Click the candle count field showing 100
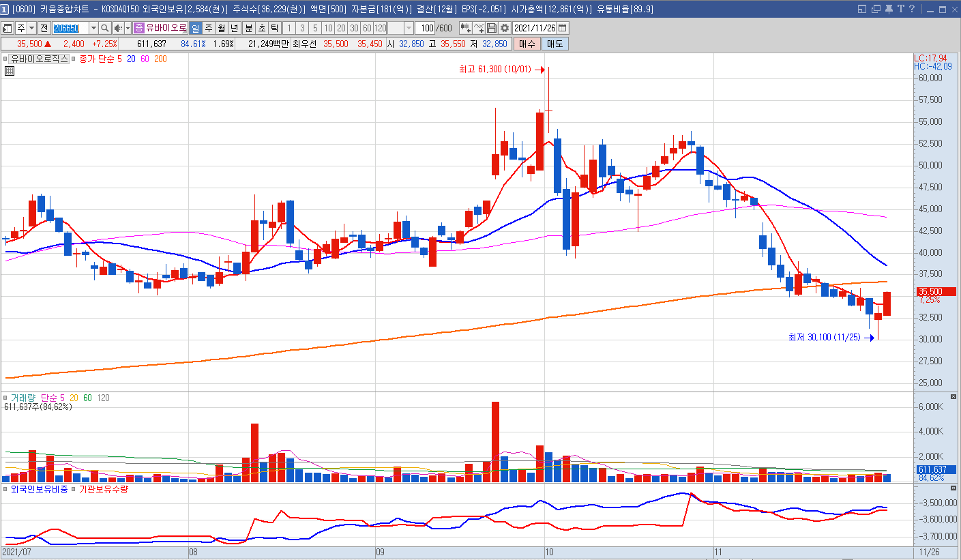This screenshot has height=560, width=961. (x=426, y=28)
